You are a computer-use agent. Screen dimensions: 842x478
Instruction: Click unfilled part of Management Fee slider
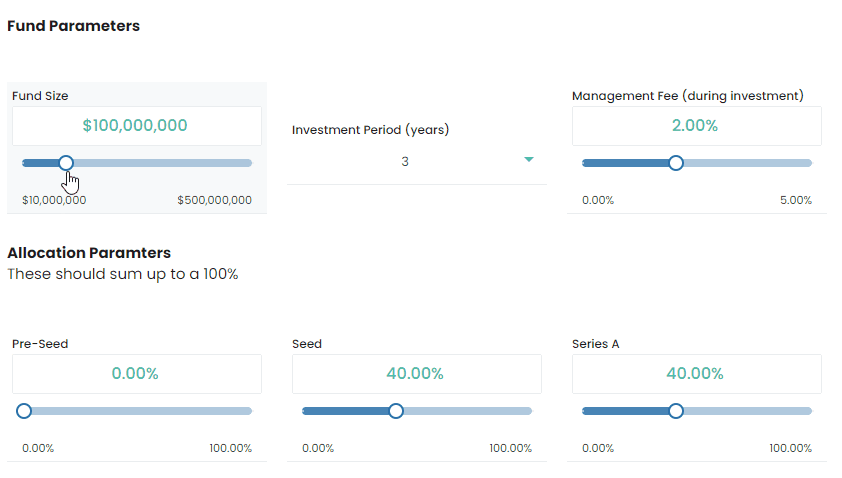tap(745, 163)
